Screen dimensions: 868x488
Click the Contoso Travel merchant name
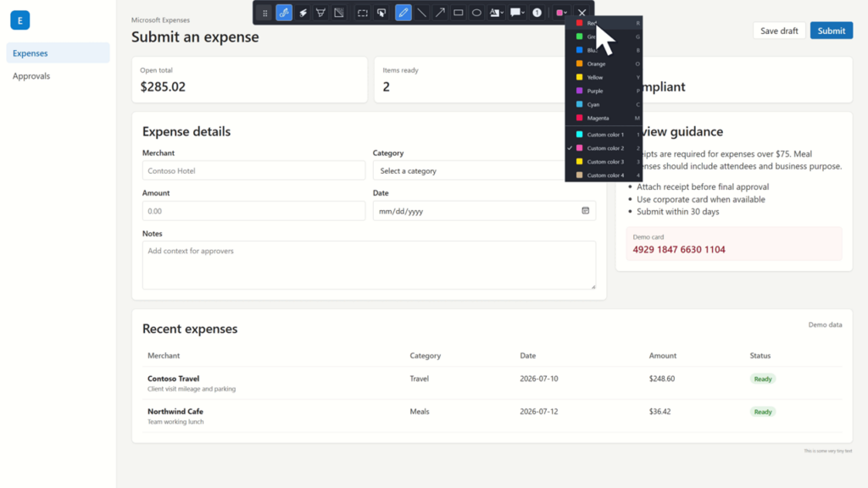(x=173, y=379)
